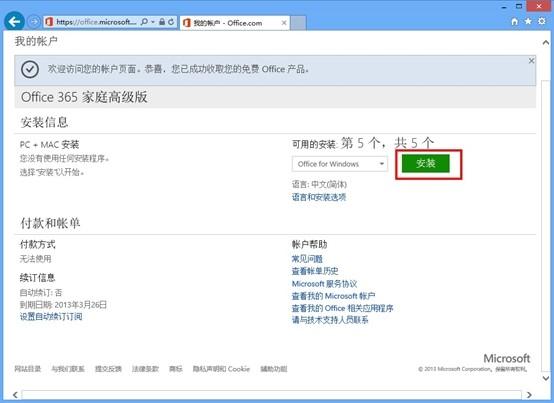Viewport: 554px width, 403px height.
Task: Open footer 商标 link
Action: tap(176, 369)
